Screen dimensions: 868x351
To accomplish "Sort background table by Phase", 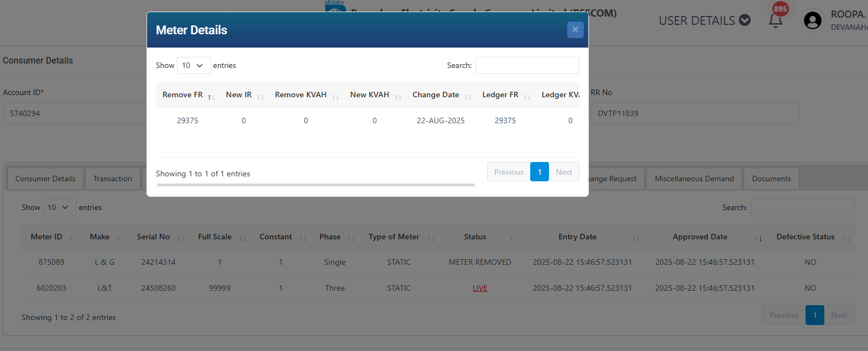I will pos(335,237).
